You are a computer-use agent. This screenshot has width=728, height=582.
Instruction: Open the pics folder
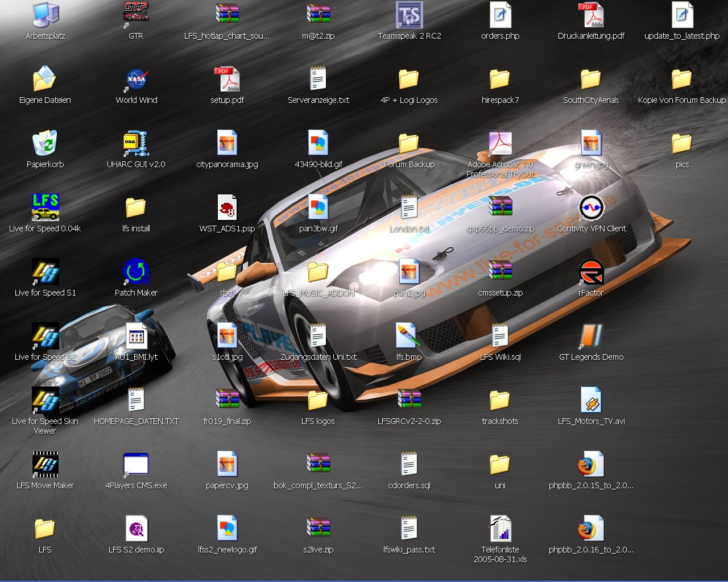pyautogui.click(x=682, y=144)
